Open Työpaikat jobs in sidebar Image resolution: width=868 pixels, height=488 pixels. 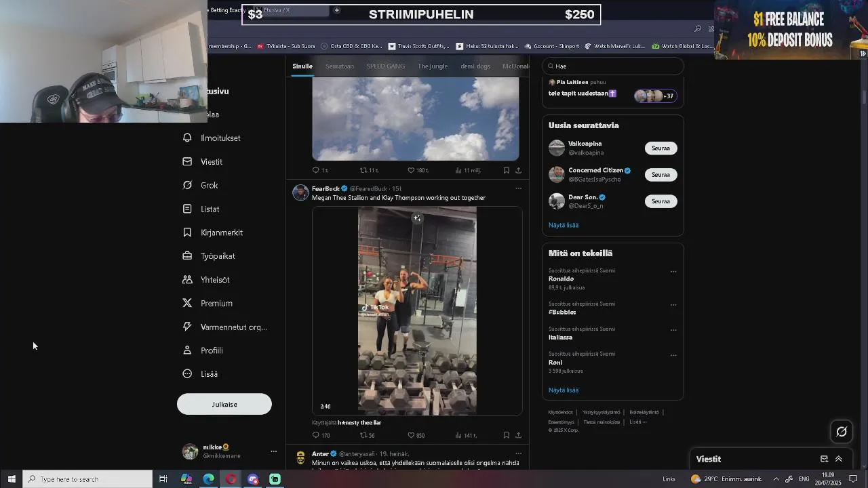pyautogui.click(x=208, y=256)
